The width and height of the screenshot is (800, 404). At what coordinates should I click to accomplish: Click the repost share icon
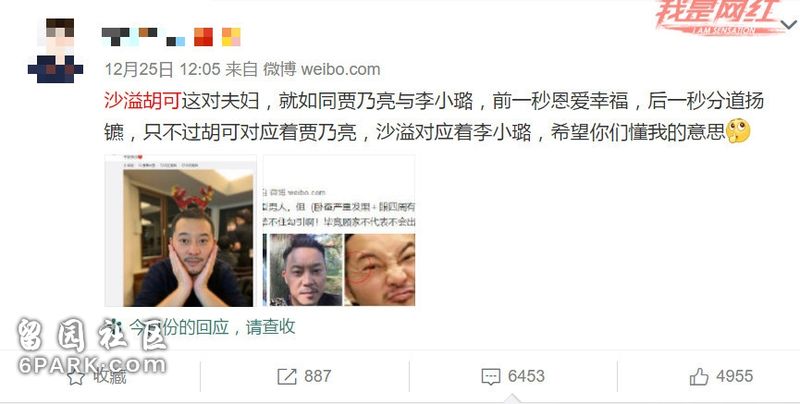pos(287,377)
